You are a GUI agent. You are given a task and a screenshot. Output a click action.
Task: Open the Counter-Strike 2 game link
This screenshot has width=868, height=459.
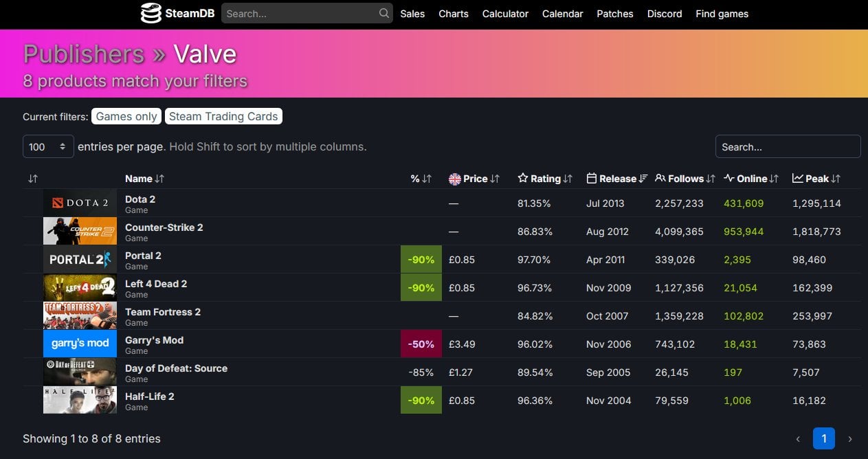pos(164,227)
